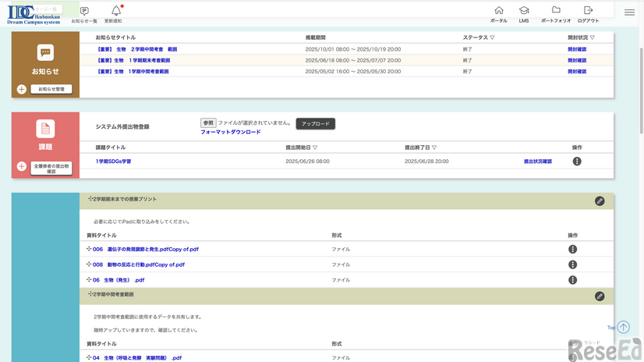This screenshot has width=644, height=362.
Task: Open the 1学期SDGs学習 assignment
Action: pyautogui.click(x=113, y=161)
